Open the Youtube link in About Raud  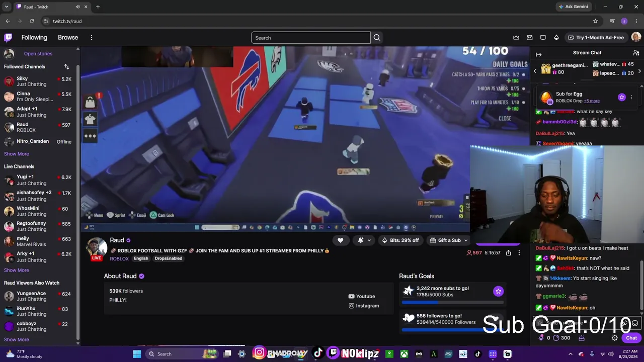[x=362, y=296]
